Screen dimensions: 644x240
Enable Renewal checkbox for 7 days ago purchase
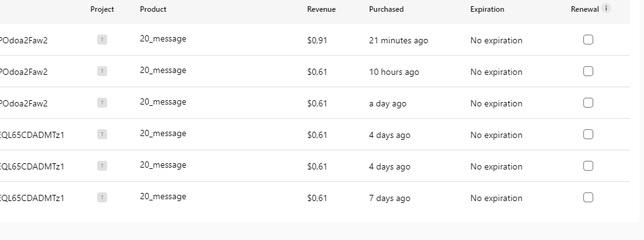coord(588,197)
